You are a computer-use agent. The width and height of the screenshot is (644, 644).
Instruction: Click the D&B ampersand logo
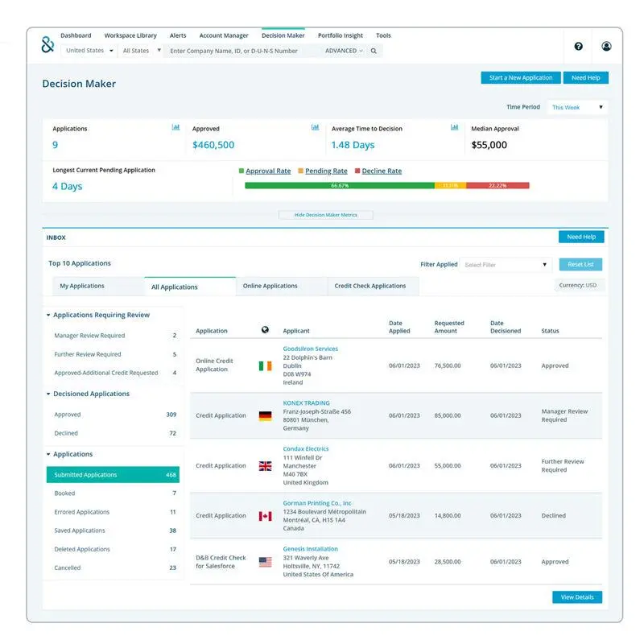click(47, 44)
